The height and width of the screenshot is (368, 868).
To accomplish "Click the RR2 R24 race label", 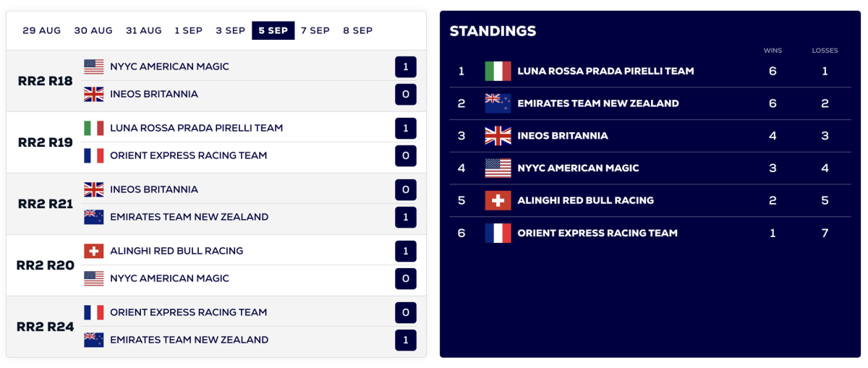I will [x=46, y=327].
